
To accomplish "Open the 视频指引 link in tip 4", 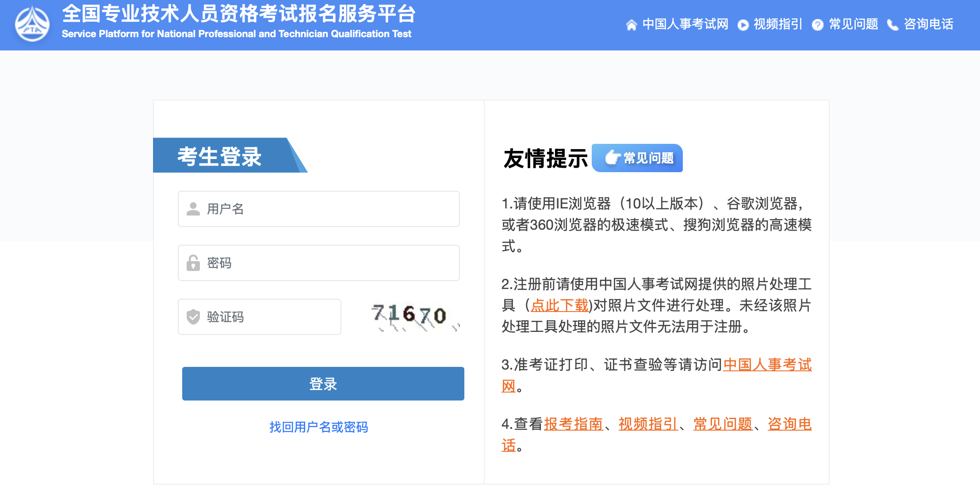I will [648, 424].
